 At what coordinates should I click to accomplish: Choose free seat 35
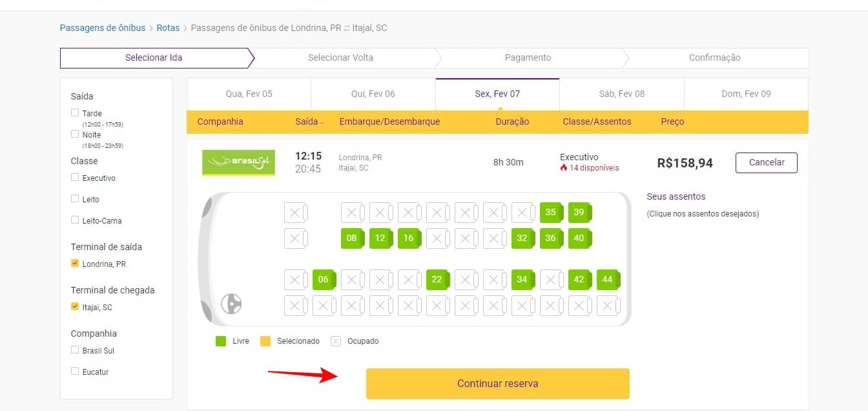pyautogui.click(x=551, y=212)
